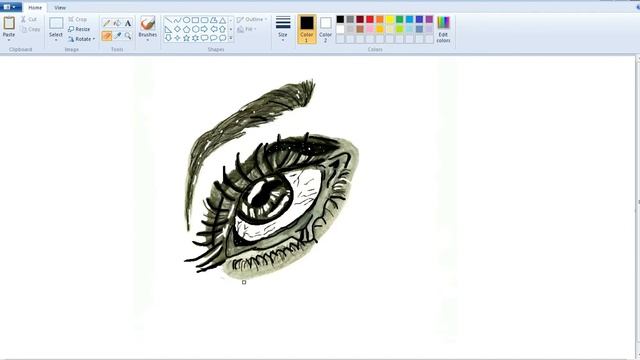The height and width of the screenshot is (360, 640).
Task: Click the Crop button
Action: pos(78,19)
